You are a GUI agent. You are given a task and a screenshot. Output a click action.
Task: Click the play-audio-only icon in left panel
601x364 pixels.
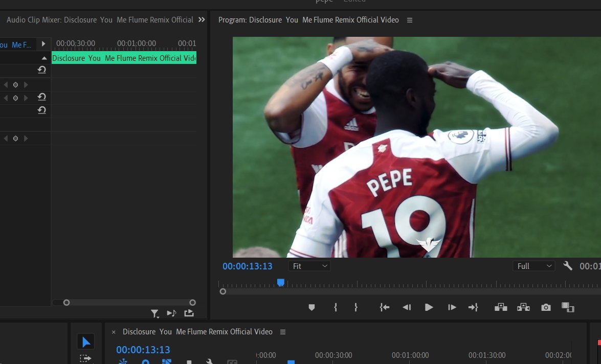171,313
